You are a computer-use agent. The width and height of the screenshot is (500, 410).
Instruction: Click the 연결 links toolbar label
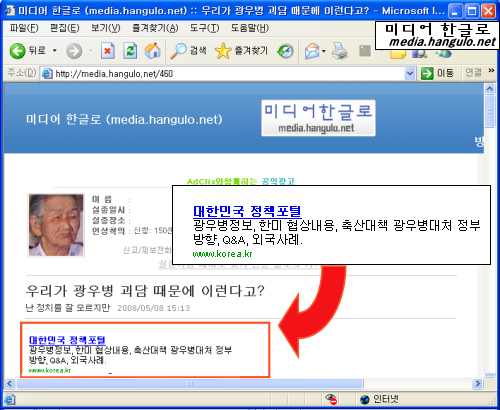pos(473,72)
